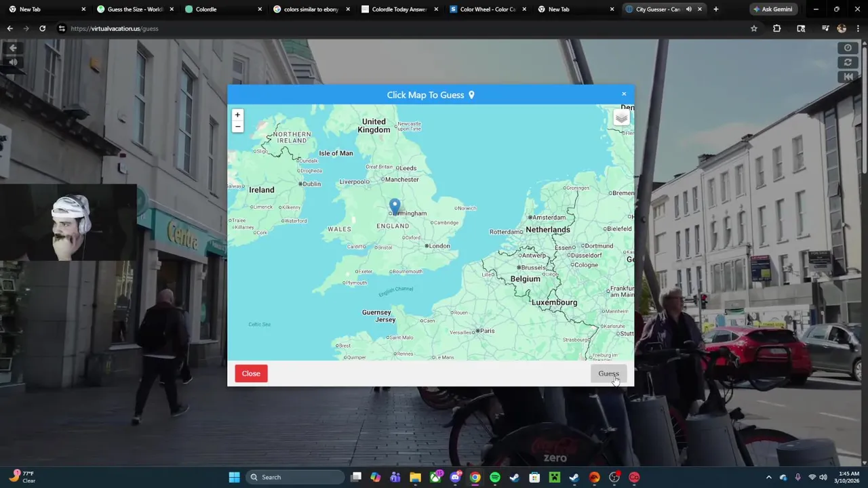This screenshot has height=488, width=868.
Task: Submit the guess with Guess button
Action: pos(608,373)
